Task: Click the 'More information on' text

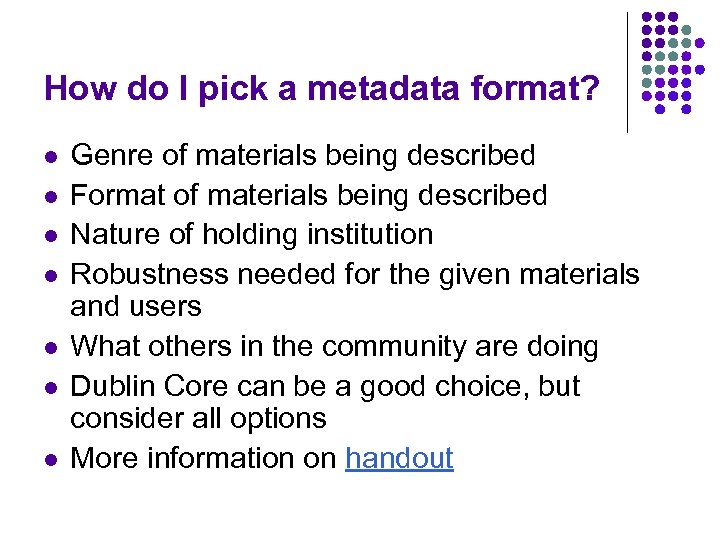Action: (x=205, y=459)
